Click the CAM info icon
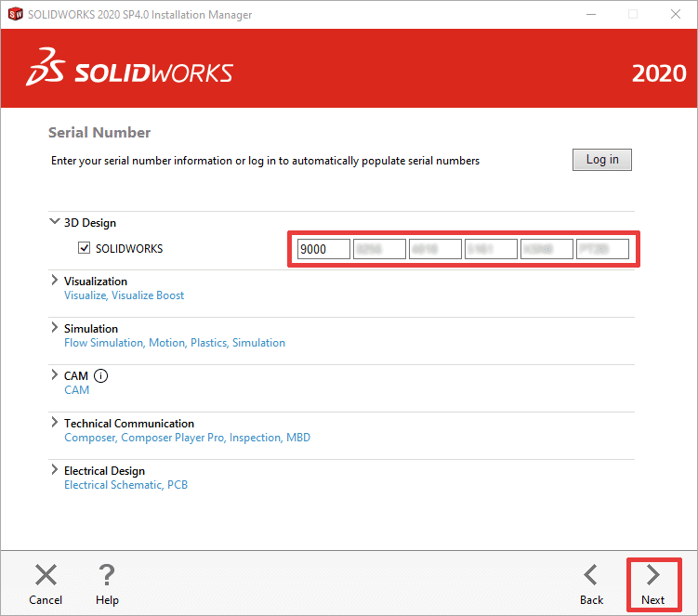Viewport: 698px width, 616px height. coord(100,376)
